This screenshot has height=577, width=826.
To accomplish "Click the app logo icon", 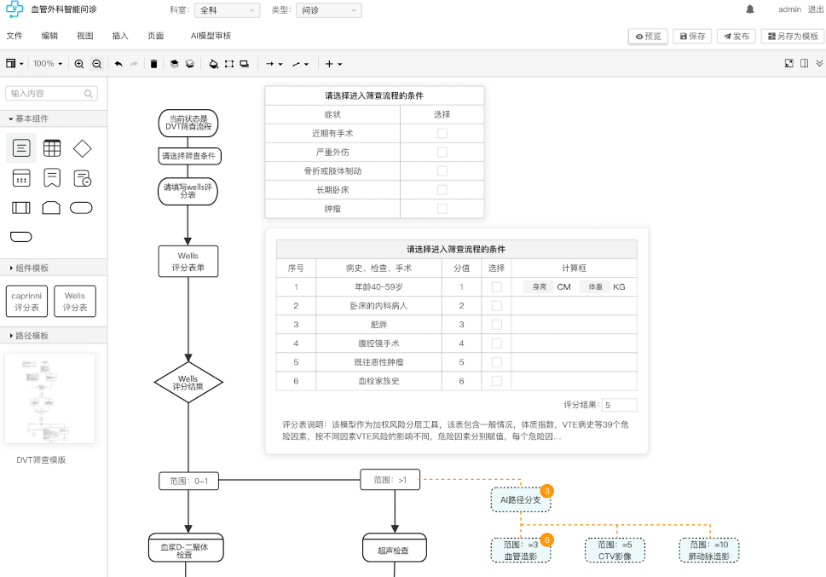I will pos(14,9).
